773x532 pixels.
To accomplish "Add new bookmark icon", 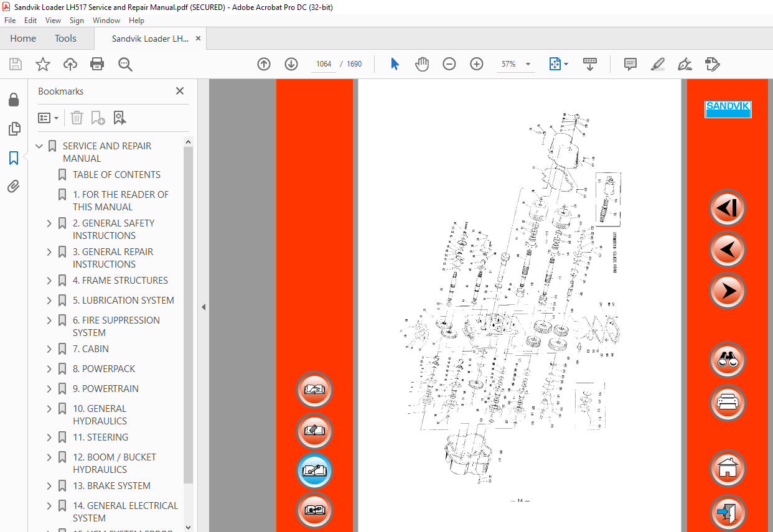I will (x=98, y=118).
